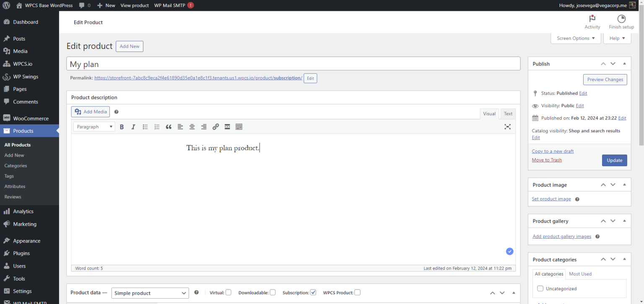This screenshot has width=644, height=304.
Task: Click the Update button to save changes
Action: coord(614,160)
